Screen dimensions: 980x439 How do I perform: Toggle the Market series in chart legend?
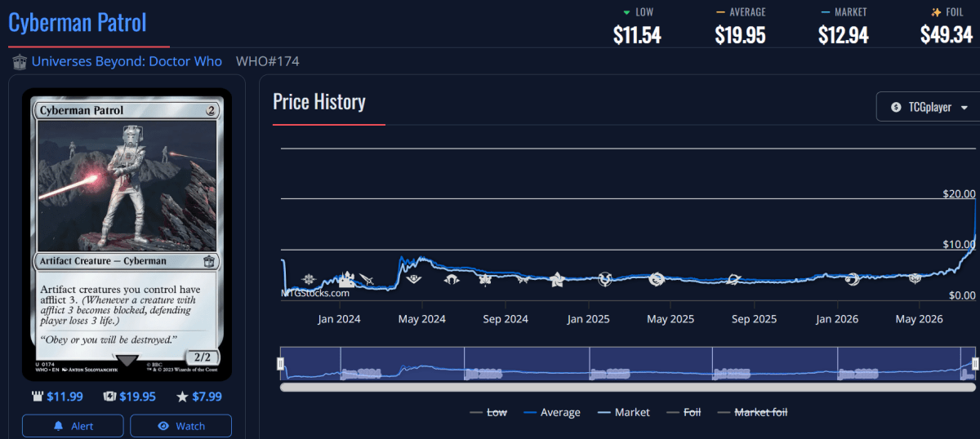623,412
